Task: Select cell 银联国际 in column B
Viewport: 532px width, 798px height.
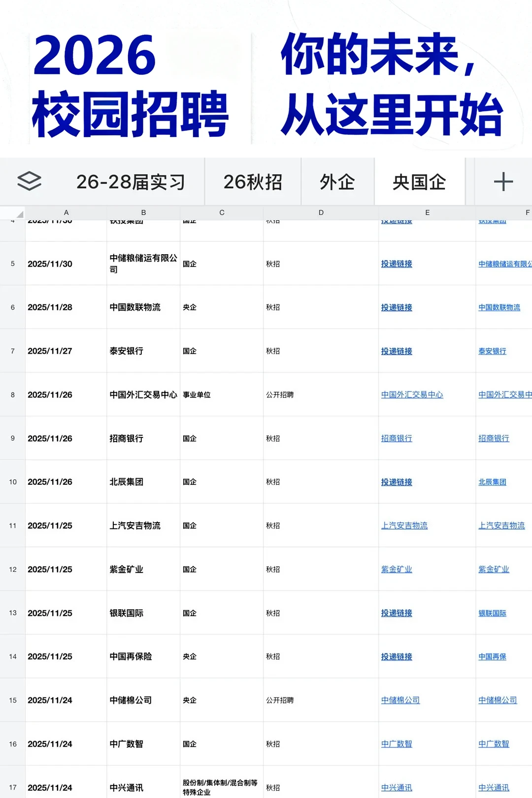Action: pos(143,613)
